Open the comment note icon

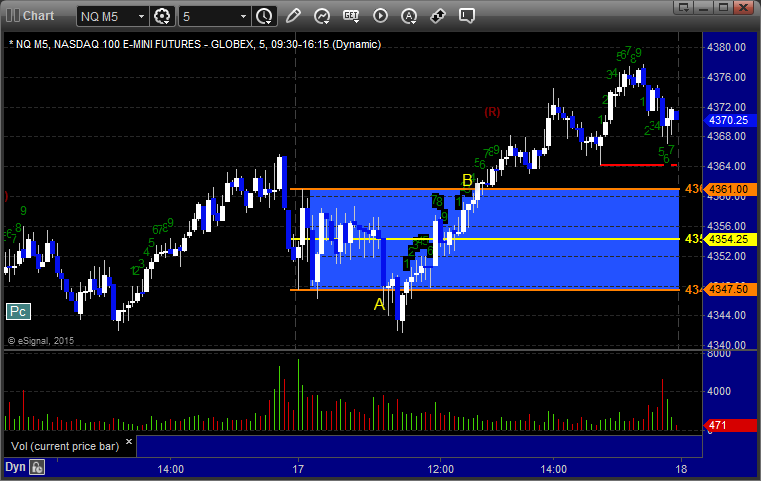[x=466, y=16]
